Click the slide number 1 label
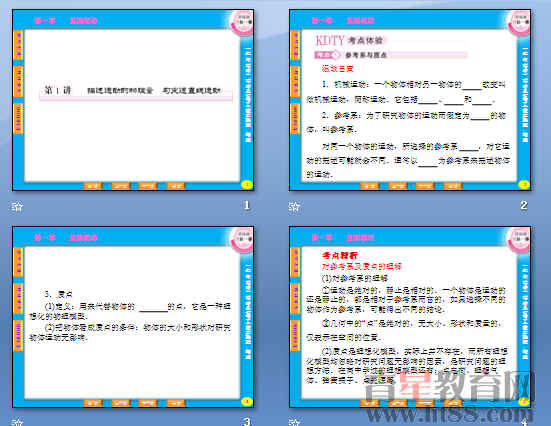Image resolution: width=551 pixels, height=426 pixels. click(247, 205)
